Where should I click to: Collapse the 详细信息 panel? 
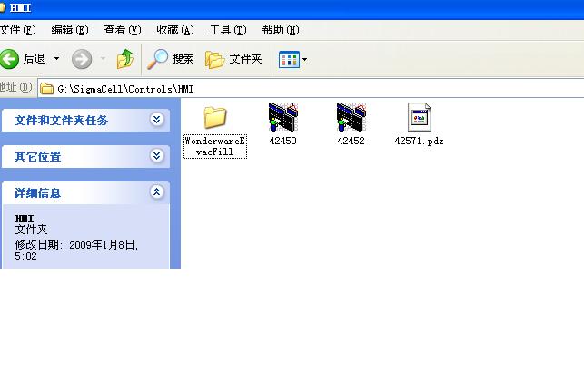coord(157,192)
